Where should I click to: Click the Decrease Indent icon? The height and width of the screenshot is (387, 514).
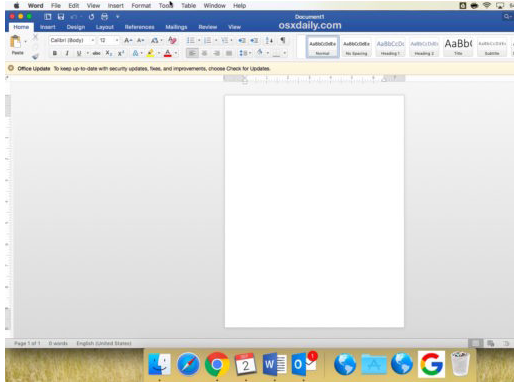point(242,40)
